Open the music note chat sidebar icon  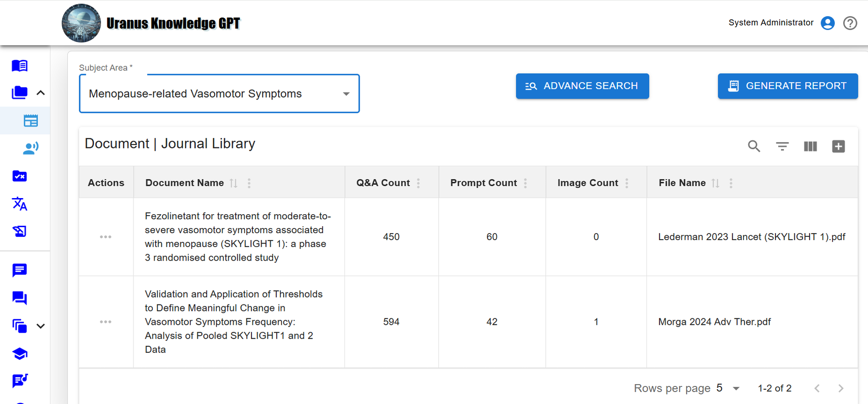19,381
